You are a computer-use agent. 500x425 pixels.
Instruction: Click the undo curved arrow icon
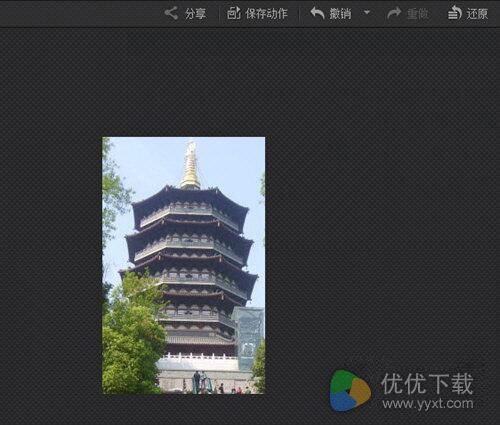317,13
